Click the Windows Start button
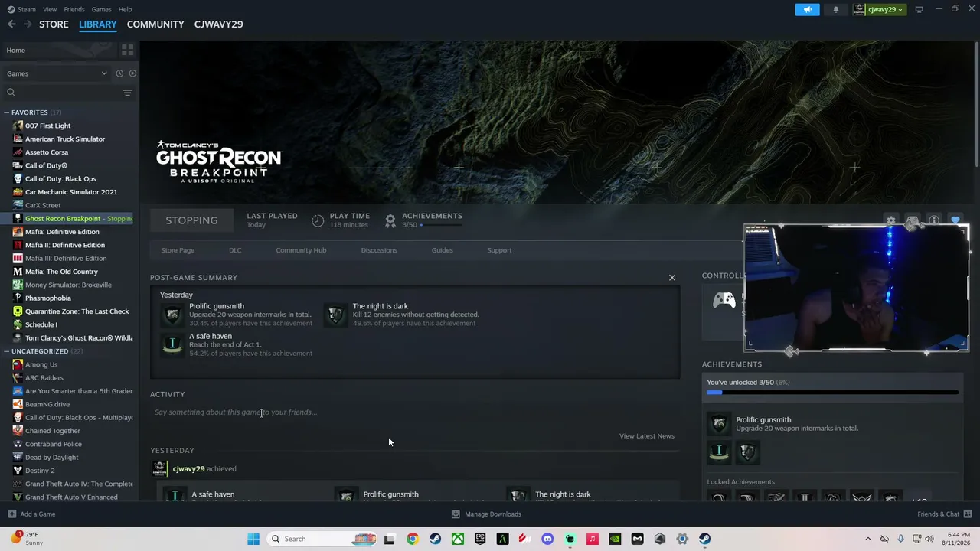980x551 pixels. click(253, 539)
